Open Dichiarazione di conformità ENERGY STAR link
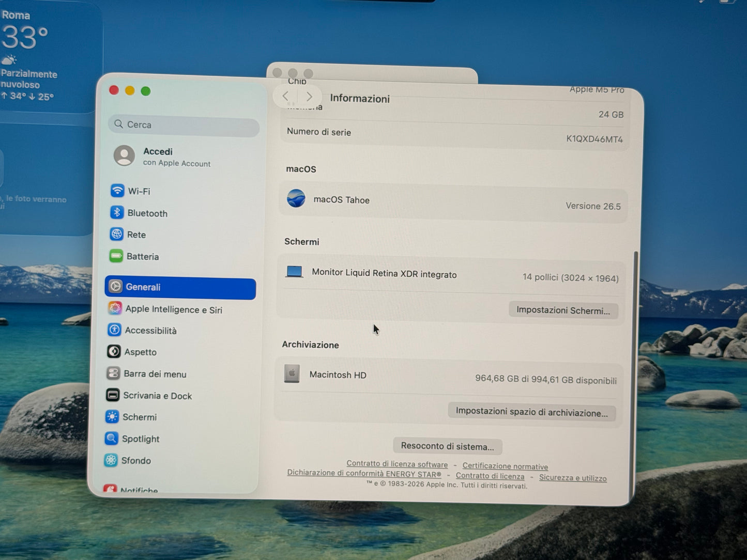This screenshot has height=560, width=747. [x=364, y=473]
